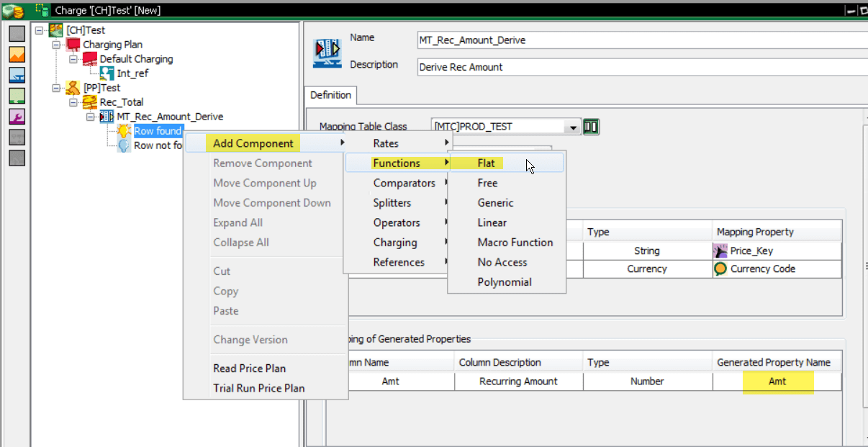Choose the Linear function
868x447 pixels.
pyautogui.click(x=507, y=223)
